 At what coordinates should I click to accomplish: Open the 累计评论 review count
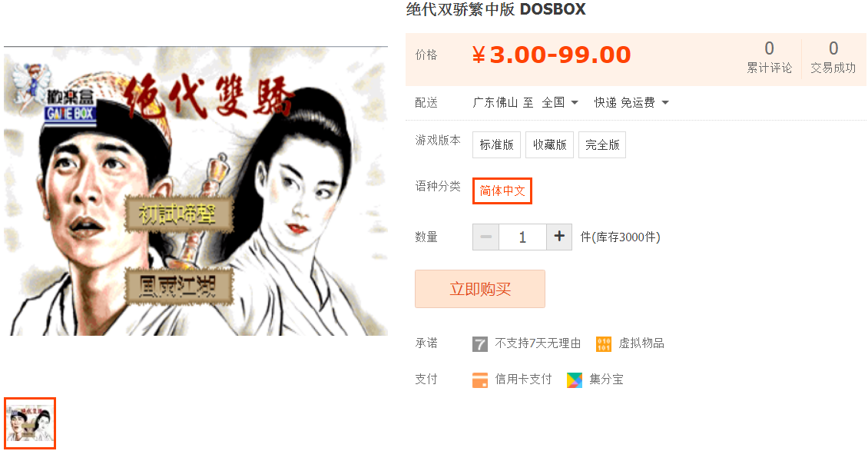[x=770, y=57]
